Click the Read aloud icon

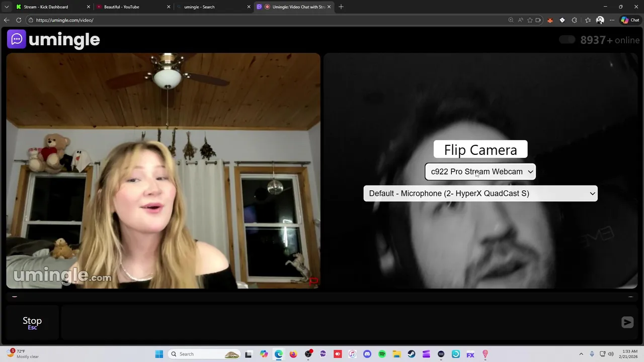[x=520, y=20]
